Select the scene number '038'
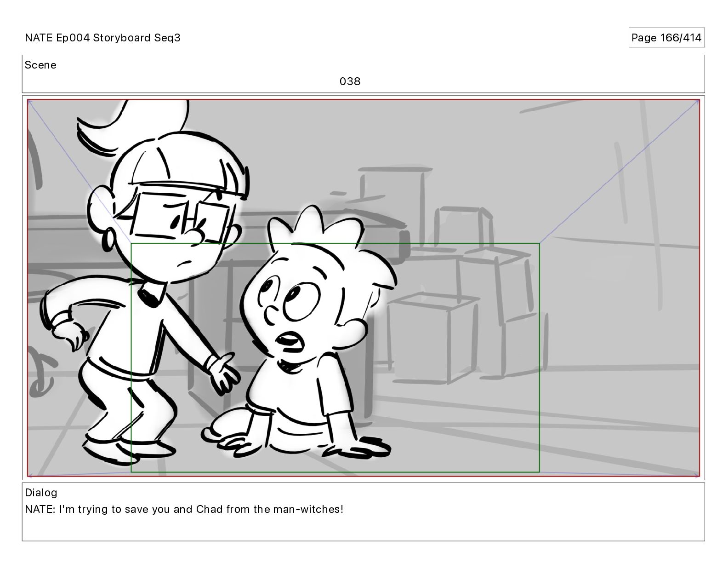The height and width of the screenshot is (563, 728). [350, 81]
